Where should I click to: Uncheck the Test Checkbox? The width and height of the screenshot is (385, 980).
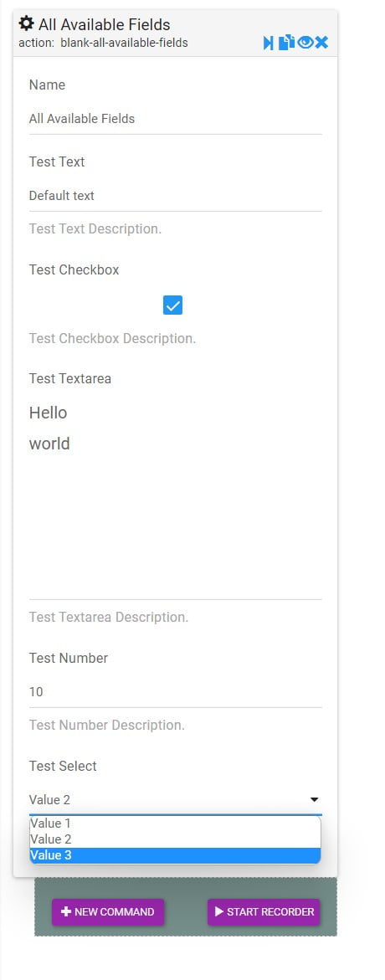(172, 305)
